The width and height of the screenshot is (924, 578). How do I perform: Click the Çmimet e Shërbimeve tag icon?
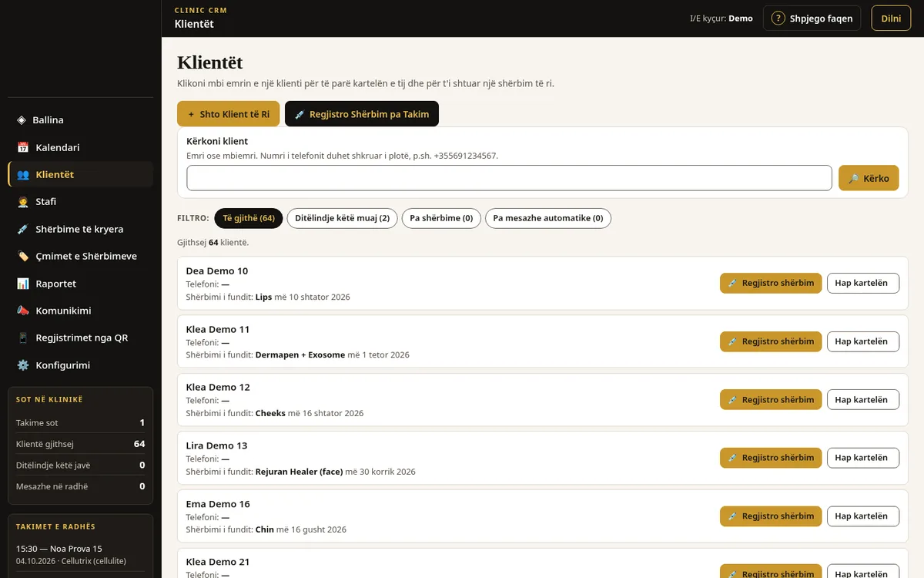point(23,256)
